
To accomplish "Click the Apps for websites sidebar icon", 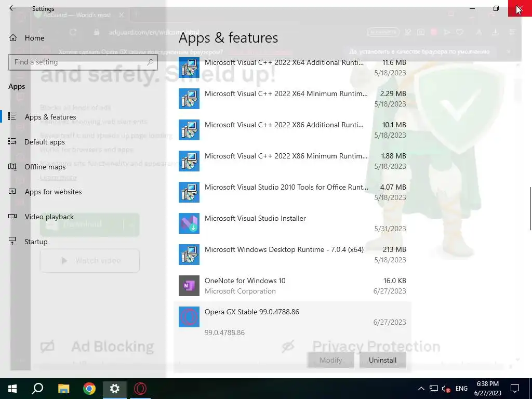I will 12,191.
